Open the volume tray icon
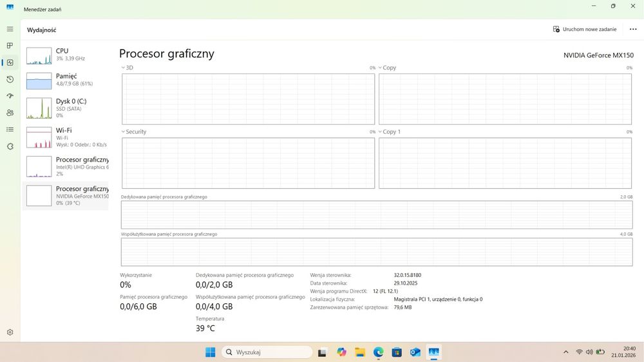Screen dimensions: 644x362 point(589,352)
